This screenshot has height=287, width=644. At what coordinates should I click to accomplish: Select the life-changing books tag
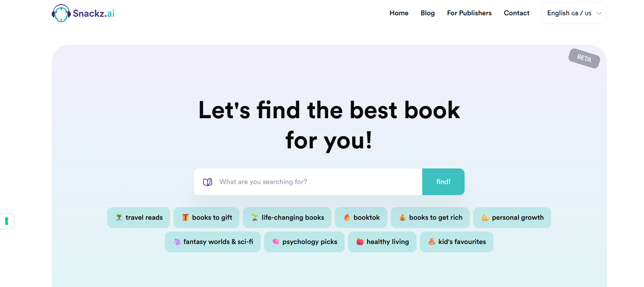click(x=287, y=217)
